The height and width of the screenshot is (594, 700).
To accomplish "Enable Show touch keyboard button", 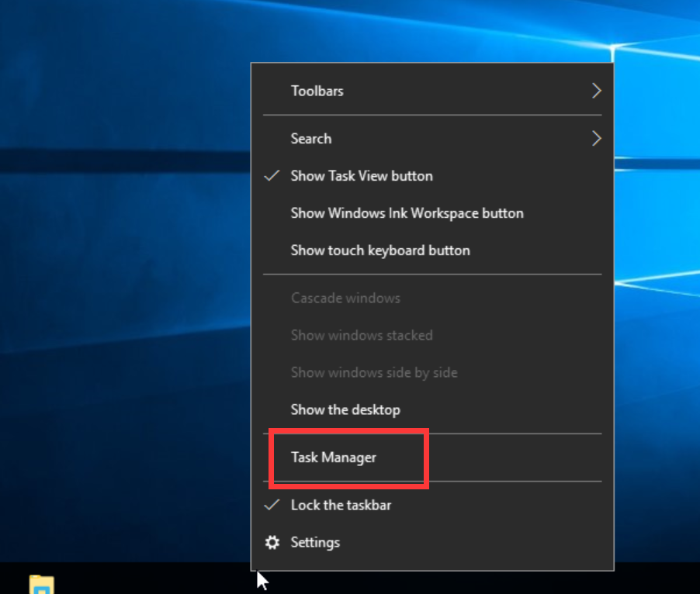I will click(432, 250).
